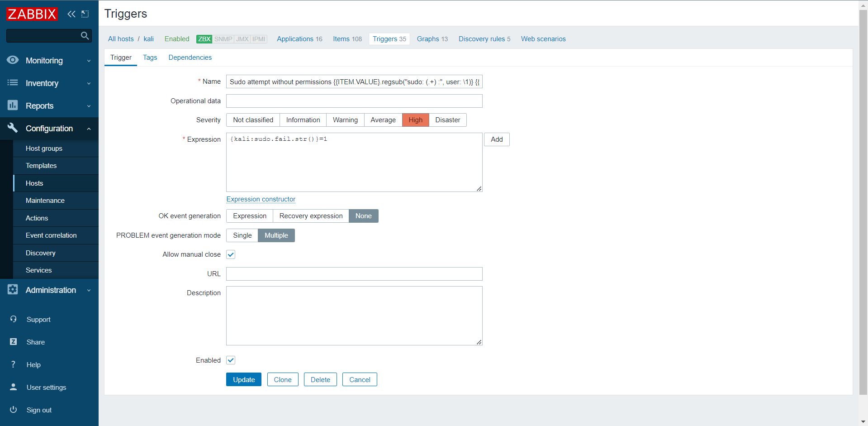Click the Operational data field
Viewport: 868px width, 426px height.
pos(354,101)
